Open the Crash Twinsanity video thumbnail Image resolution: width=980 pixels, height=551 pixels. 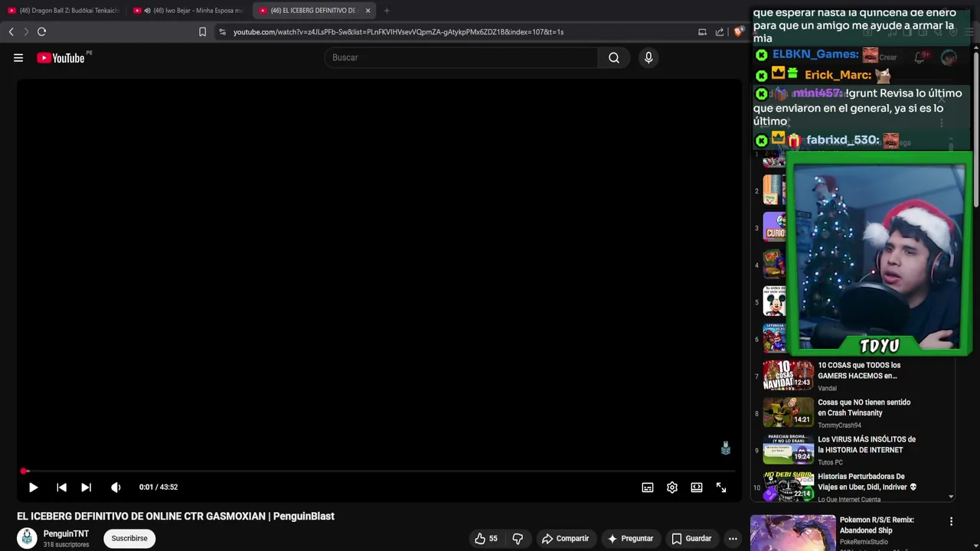(788, 412)
